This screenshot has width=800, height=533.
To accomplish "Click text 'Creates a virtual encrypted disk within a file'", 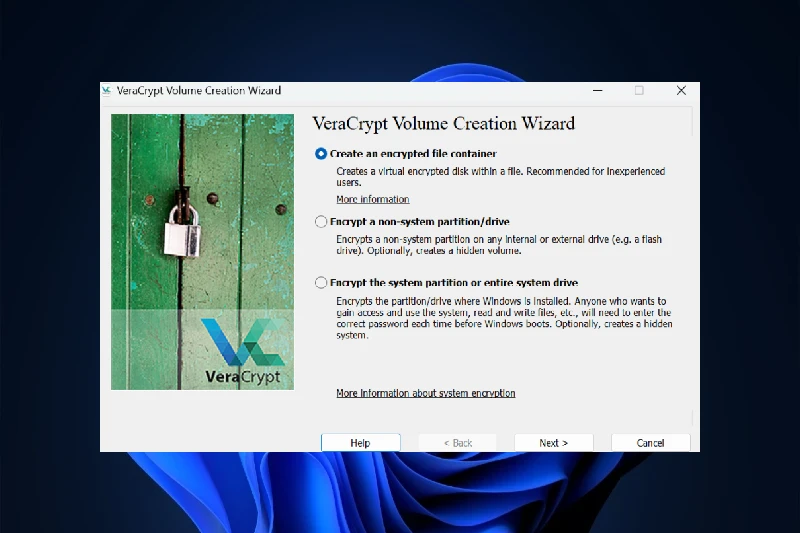I will (x=429, y=171).
